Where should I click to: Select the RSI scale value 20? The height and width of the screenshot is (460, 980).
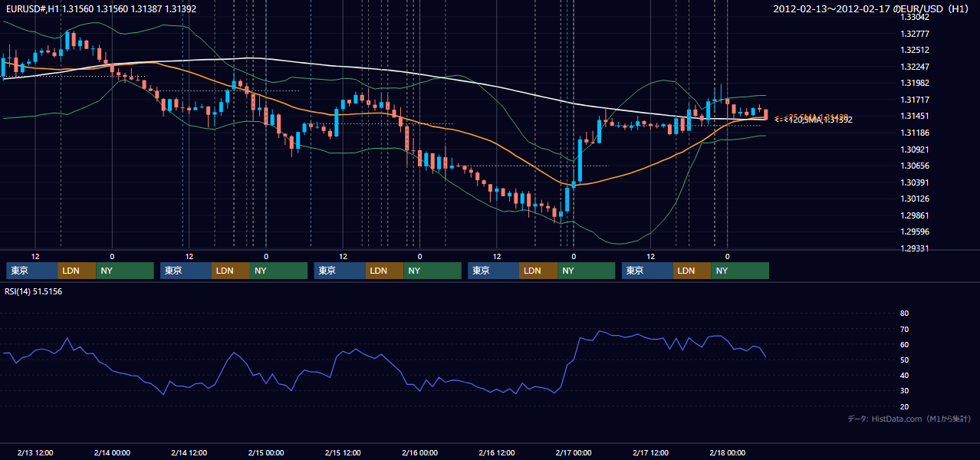pos(904,406)
